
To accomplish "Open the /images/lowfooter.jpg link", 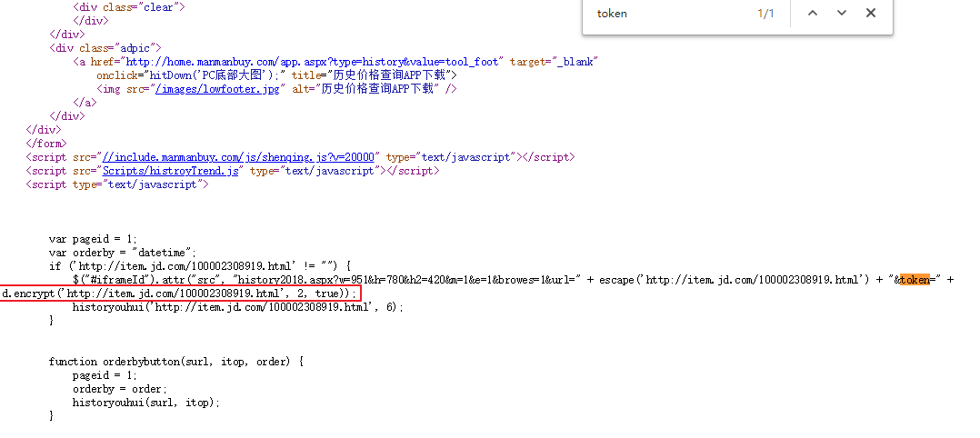I will [x=217, y=89].
